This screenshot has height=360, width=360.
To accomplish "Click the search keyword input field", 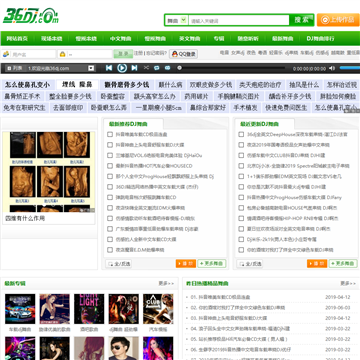I will (239, 21).
